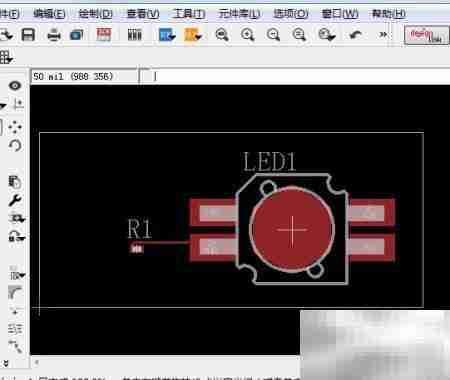Select the lower-right LED pad
Image resolution: width=450 pixels, height=380 pixels.
pyautogui.click(x=371, y=247)
